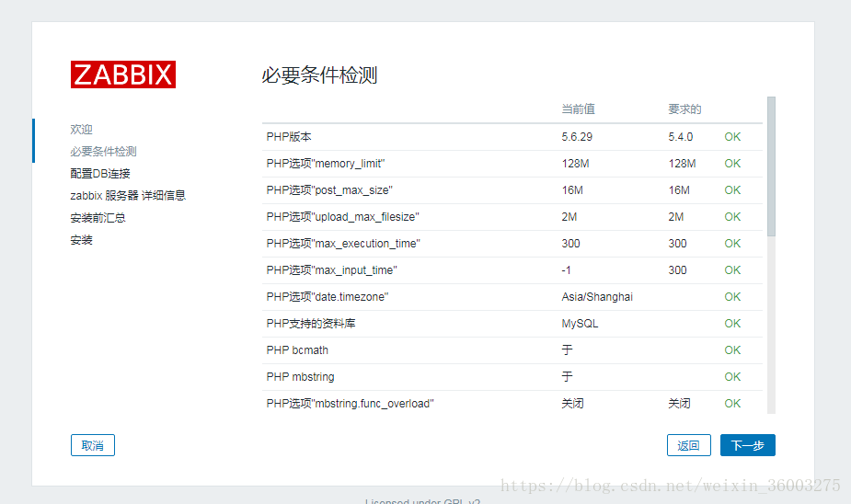Click the PHP mbstring row label
851x504 pixels.
(300, 376)
